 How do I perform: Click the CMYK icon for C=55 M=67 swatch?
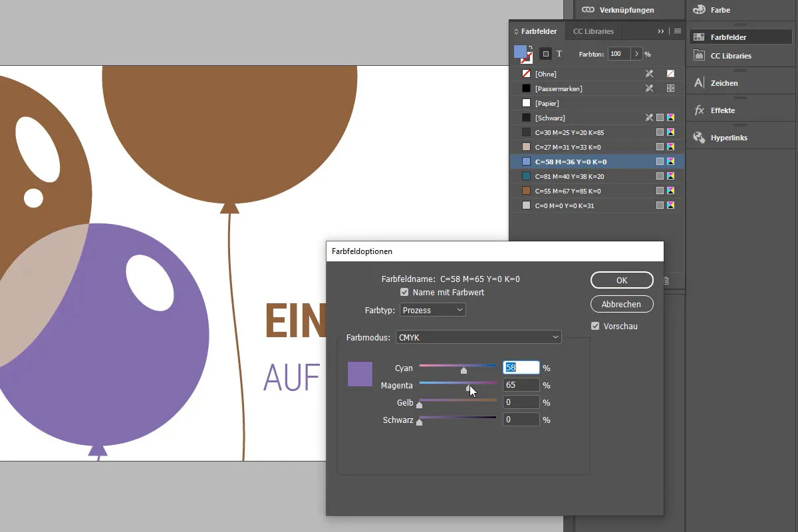[670, 191]
